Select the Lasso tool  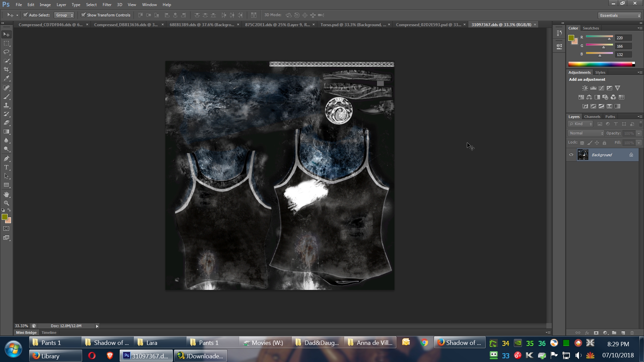(x=6, y=52)
